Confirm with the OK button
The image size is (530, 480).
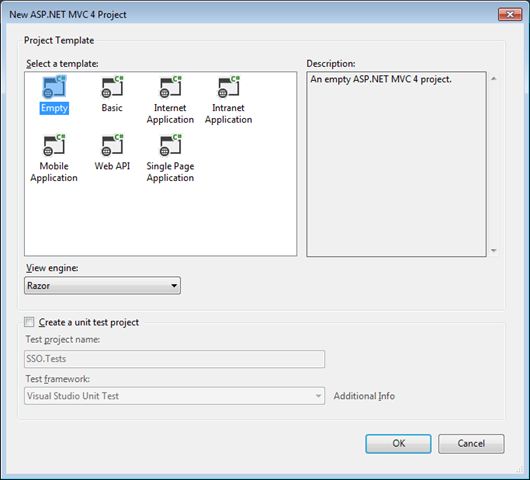[398, 443]
